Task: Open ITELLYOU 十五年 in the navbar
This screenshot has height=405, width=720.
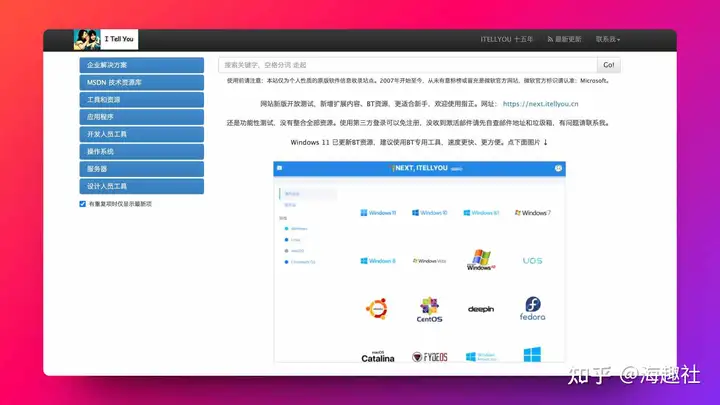Action: [507, 40]
